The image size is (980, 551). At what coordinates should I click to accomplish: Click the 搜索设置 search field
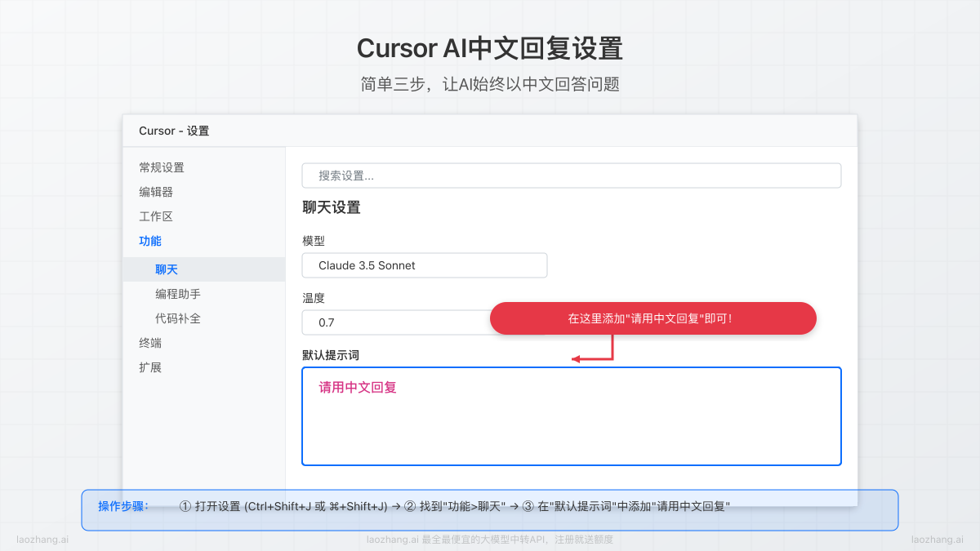pyautogui.click(x=572, y=176)
